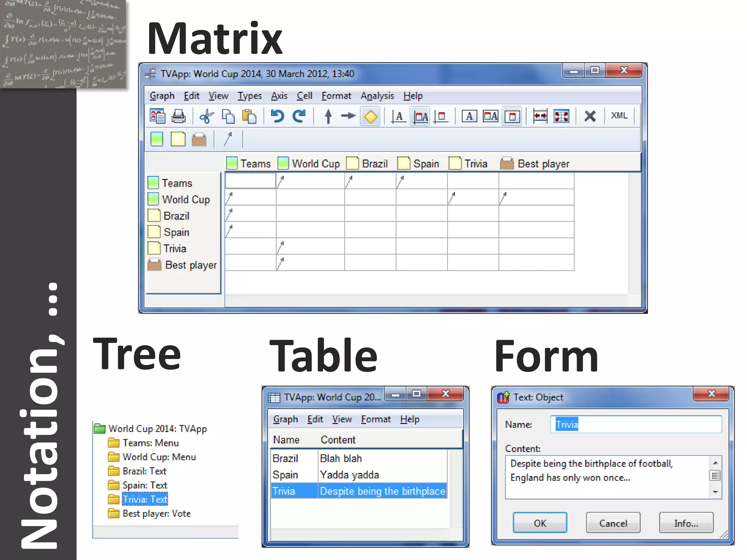This screenshot has width=747, height=560.
Task: Select the Spain row header in matrix
Action: [x=169, y=232]
